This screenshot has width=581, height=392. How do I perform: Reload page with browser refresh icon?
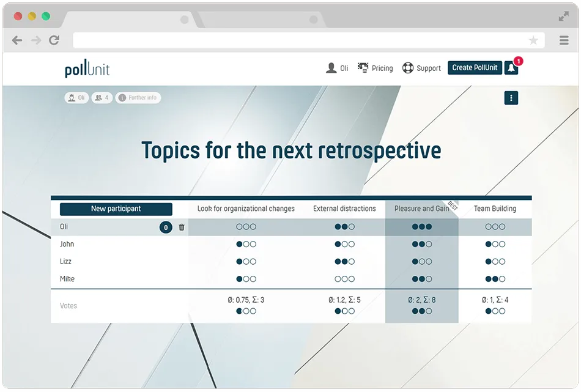pos(54,40)
